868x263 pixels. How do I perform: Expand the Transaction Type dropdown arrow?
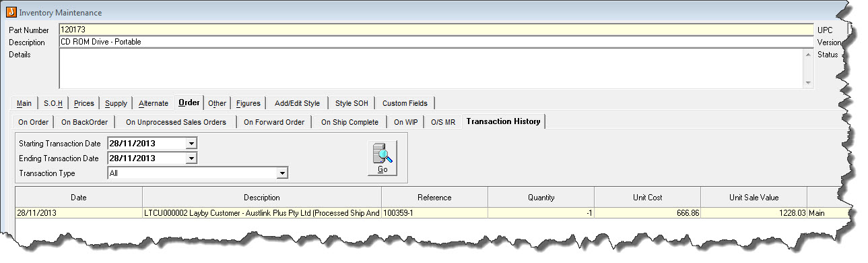point(283,173)
